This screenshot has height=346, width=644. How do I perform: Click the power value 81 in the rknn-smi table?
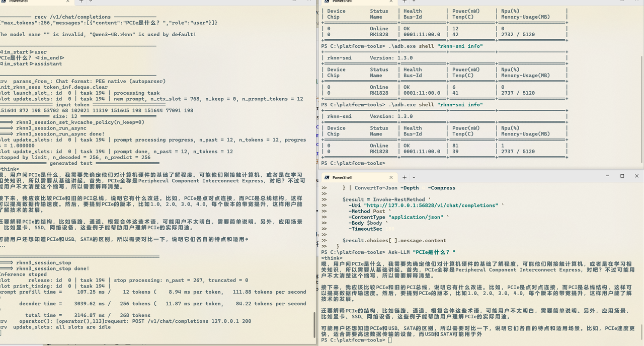455,146
